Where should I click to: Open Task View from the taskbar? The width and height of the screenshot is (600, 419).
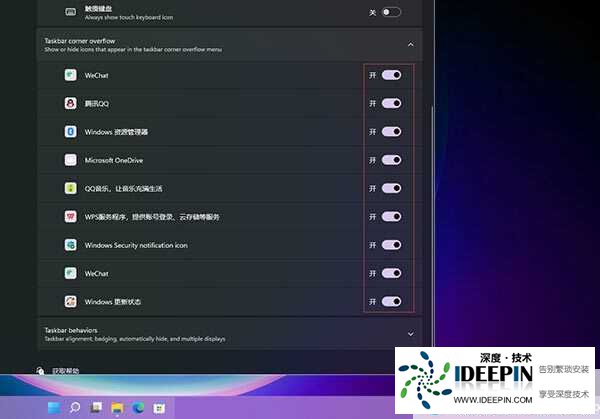[96, 408]
